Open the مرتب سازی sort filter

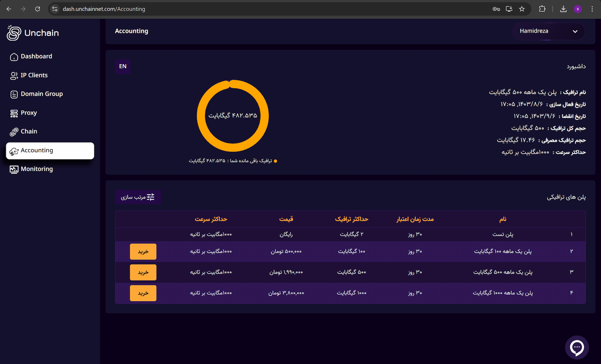click(x=138, y=197)
